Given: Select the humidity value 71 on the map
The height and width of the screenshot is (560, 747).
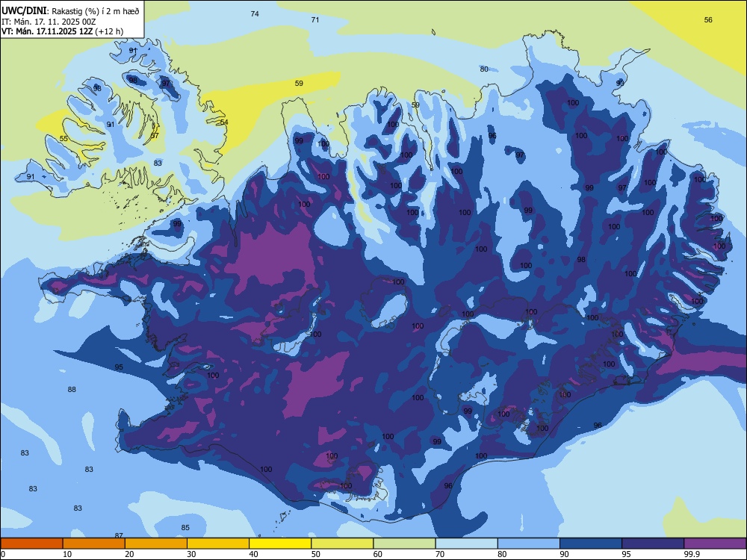Looking at the screenshot, I should (315, 19).
